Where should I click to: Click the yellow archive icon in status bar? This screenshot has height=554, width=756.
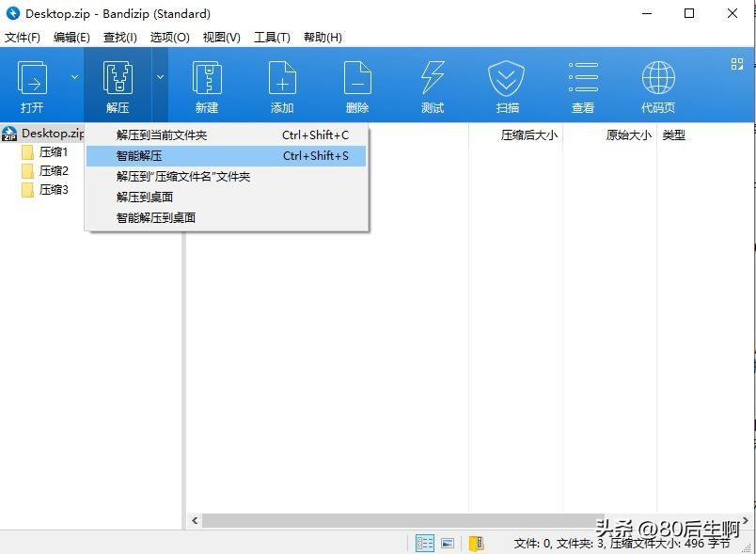point(477,544)
